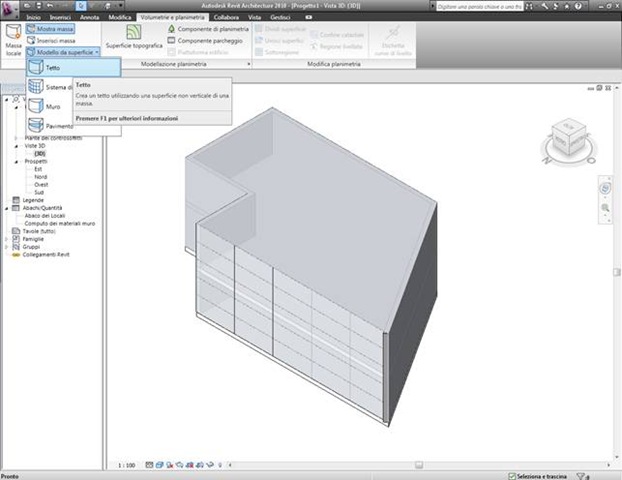Image resolution: width=622 pixels, height=480 pixels.
Task: Click the Componente di planimetria tree icon
Action: [x=171, y=29]
